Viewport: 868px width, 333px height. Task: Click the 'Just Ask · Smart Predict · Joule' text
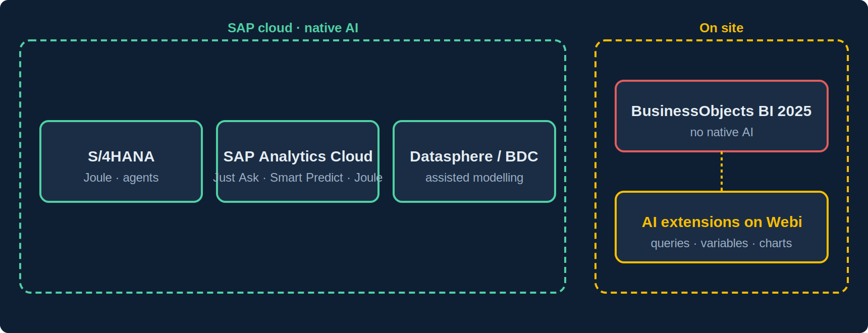pyautogui.click(x=298, y=178)
